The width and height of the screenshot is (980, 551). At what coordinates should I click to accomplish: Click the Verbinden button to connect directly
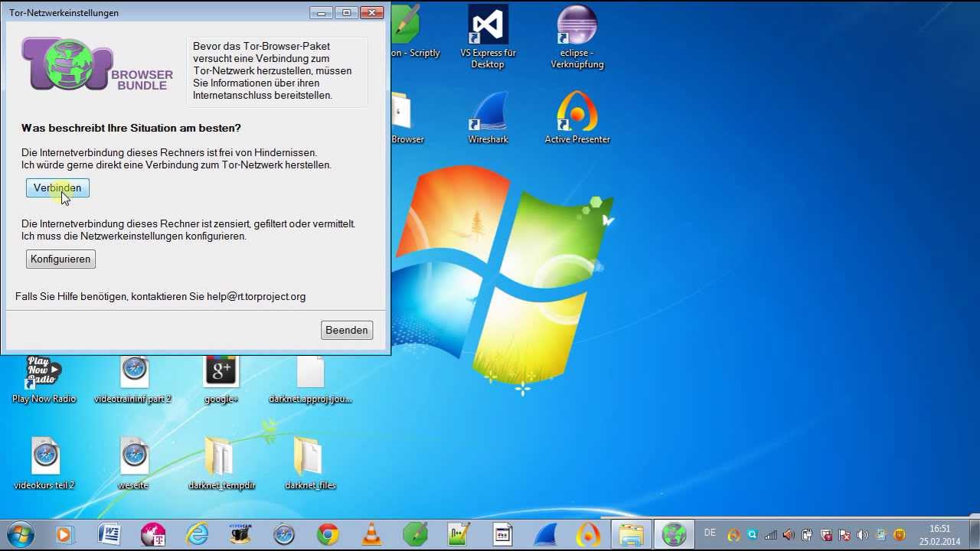pyautogui.click(x=57, y=188)
